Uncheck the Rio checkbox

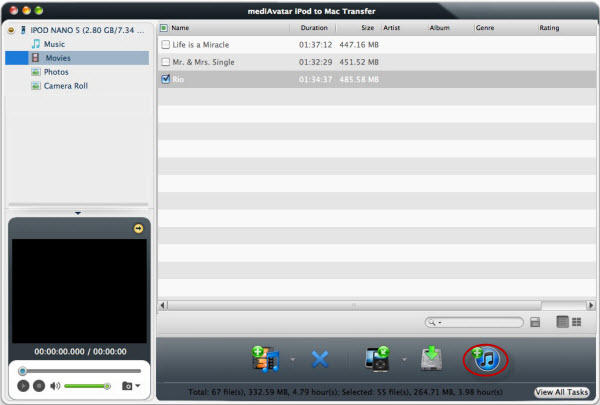point(166,79)
